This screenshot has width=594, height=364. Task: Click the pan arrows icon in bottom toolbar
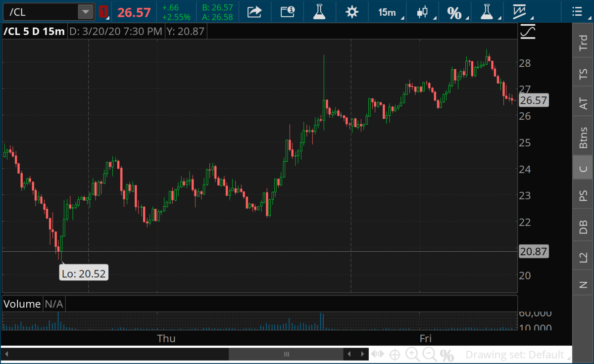tap(378, 354)
